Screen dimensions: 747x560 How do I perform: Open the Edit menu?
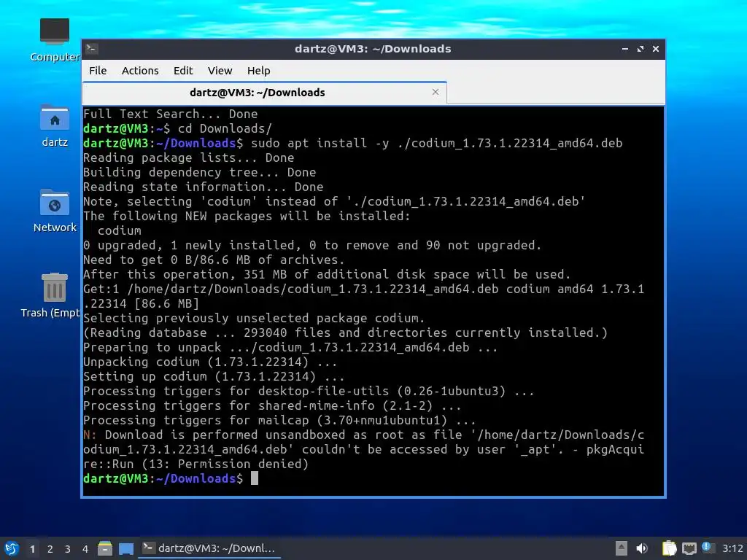pyautogui.click(x=183, y=71)
